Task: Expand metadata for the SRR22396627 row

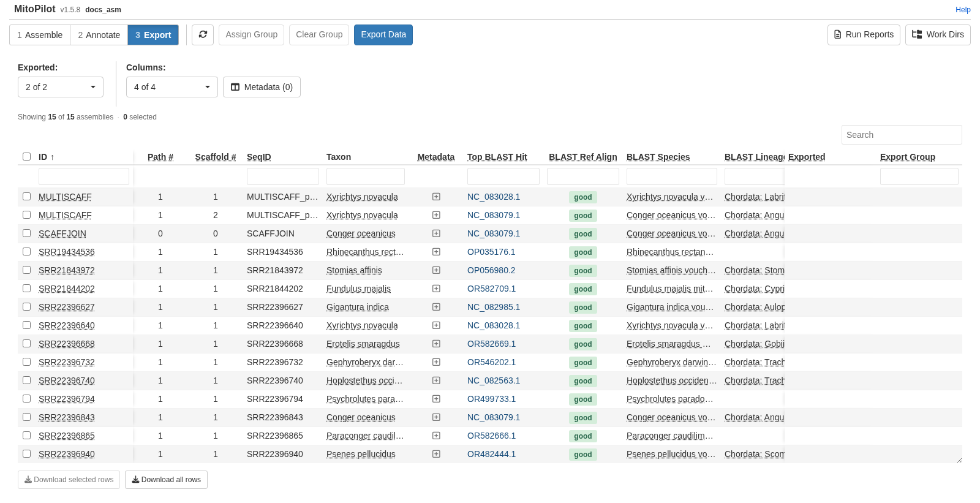Action: click(436, 307)
